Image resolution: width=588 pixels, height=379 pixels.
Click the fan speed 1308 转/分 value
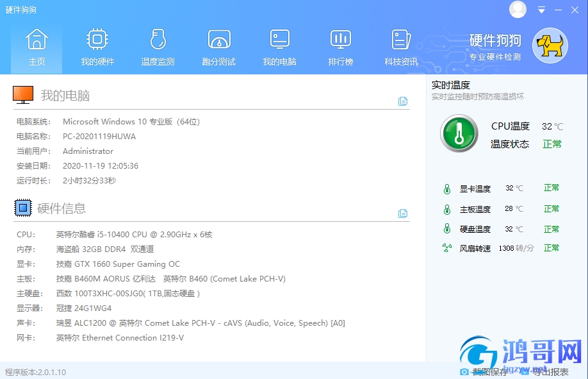click(516, 248)
